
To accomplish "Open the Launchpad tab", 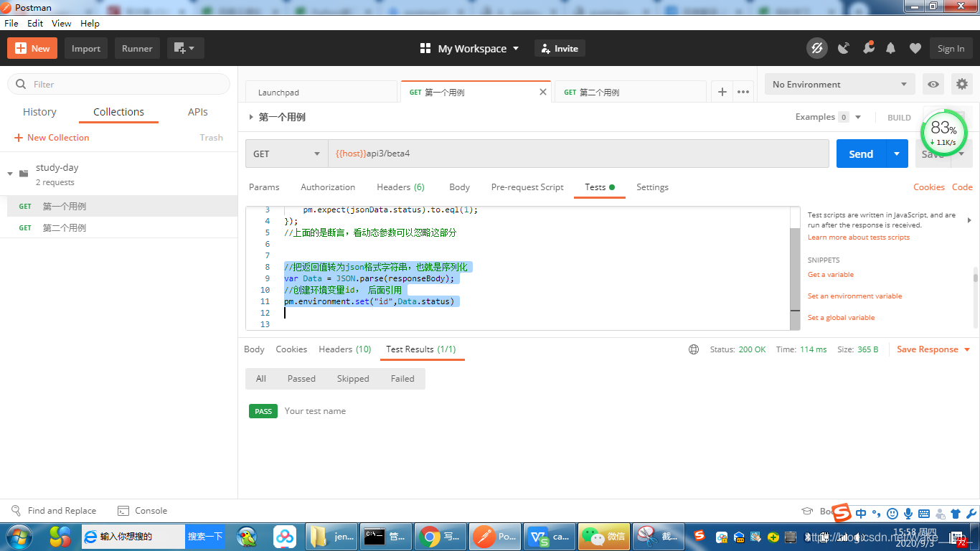I will point(321,92).
